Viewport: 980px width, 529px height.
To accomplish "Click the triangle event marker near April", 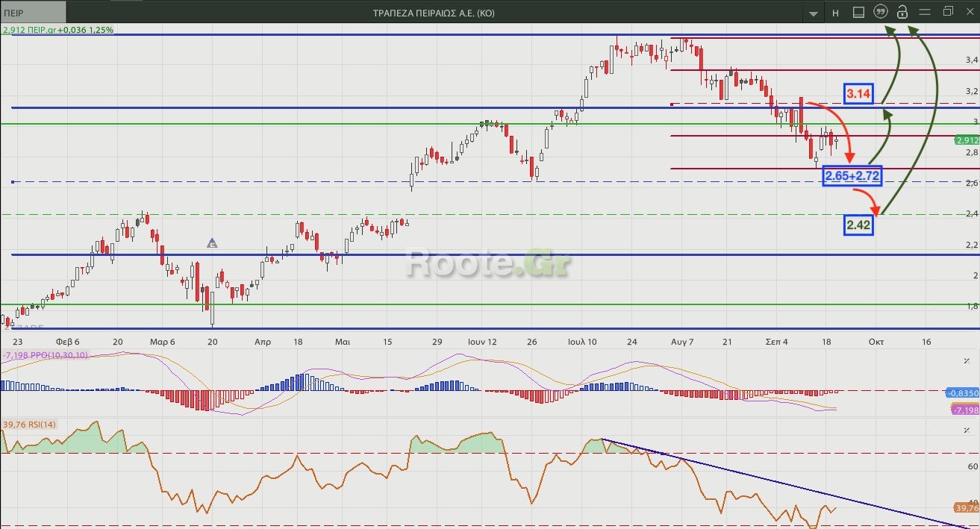I will click(x=212, y=243).
